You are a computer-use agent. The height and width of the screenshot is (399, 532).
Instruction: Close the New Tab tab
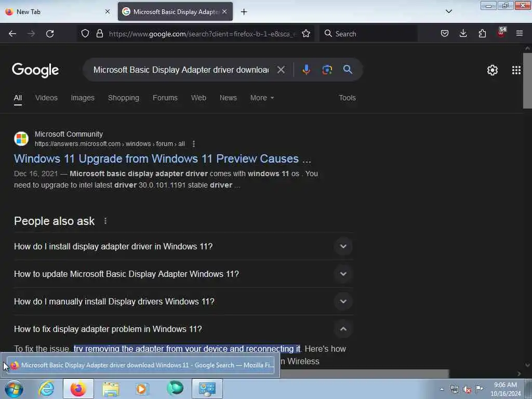tap(108, 11)
